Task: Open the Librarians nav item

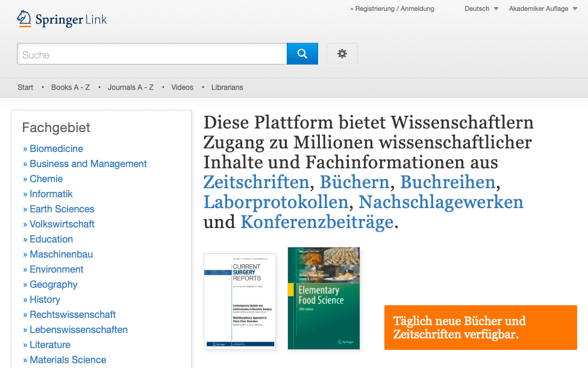Action: tap(227, 87)
